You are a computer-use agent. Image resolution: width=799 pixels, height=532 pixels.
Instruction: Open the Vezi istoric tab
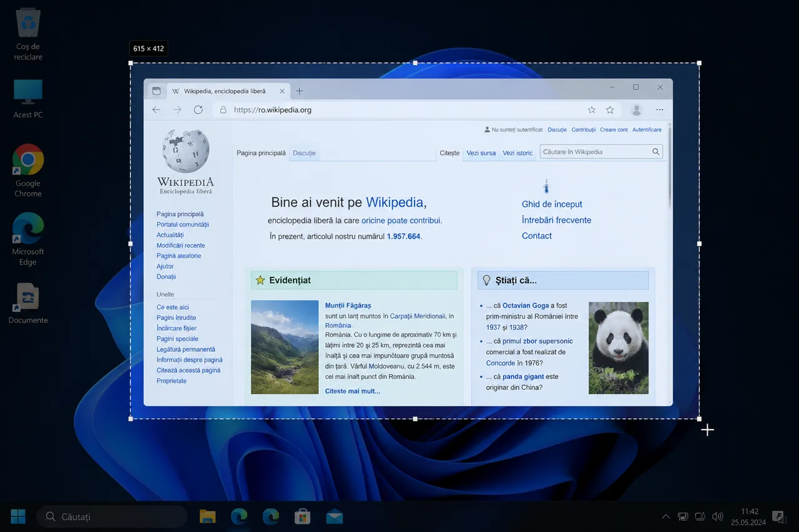tap(518, 153)
